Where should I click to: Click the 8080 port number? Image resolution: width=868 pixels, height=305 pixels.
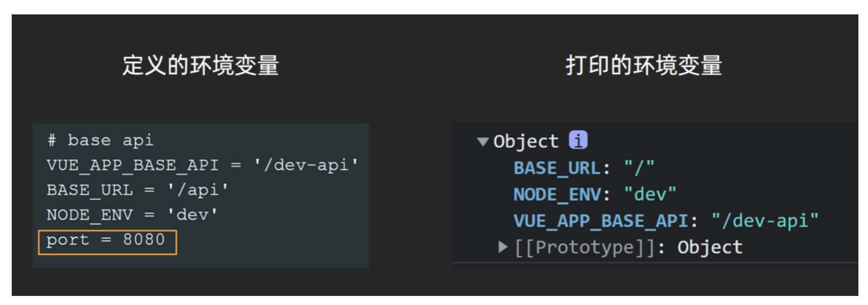(x=144, y=239)
